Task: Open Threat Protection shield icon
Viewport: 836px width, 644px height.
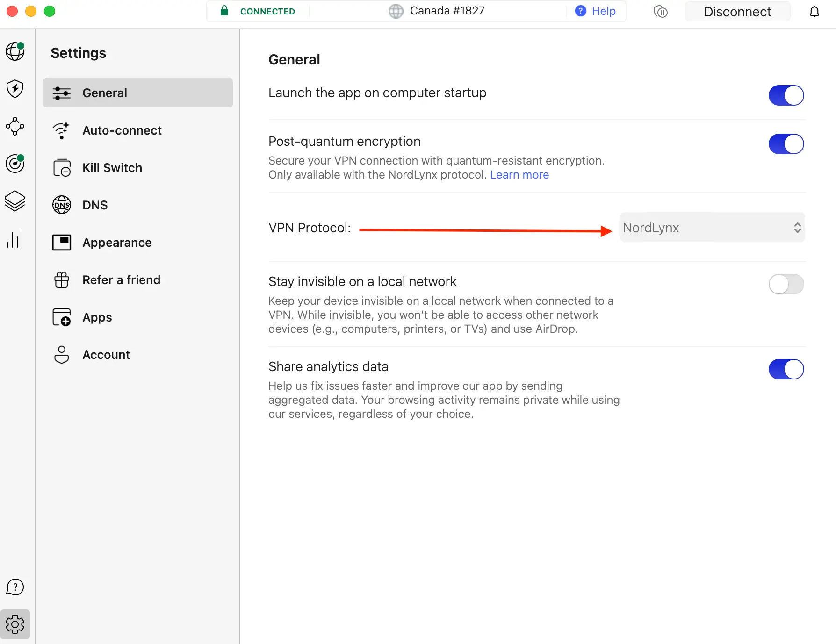Action: [x=15, y=89]
